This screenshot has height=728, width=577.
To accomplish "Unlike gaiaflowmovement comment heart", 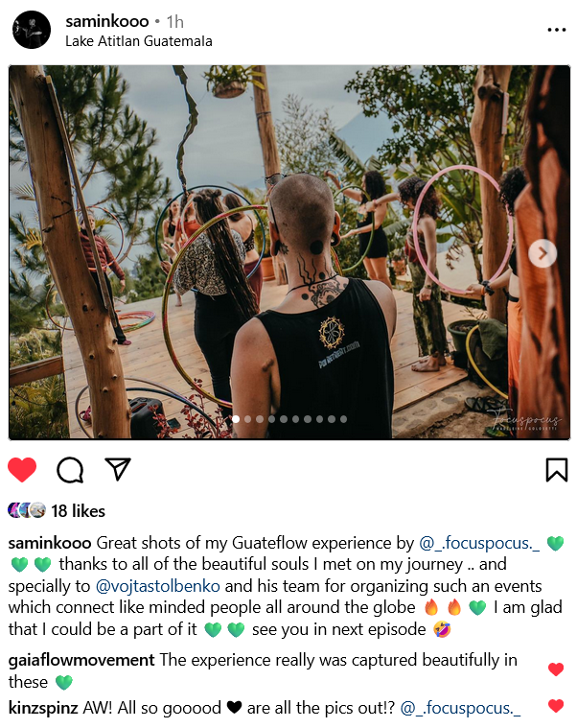I will coord(556,669).
